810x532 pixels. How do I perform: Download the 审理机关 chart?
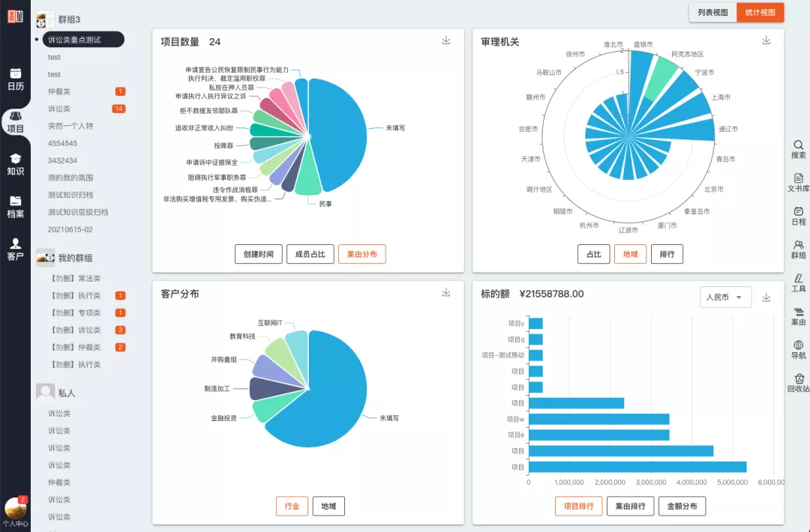coord(766,40)
